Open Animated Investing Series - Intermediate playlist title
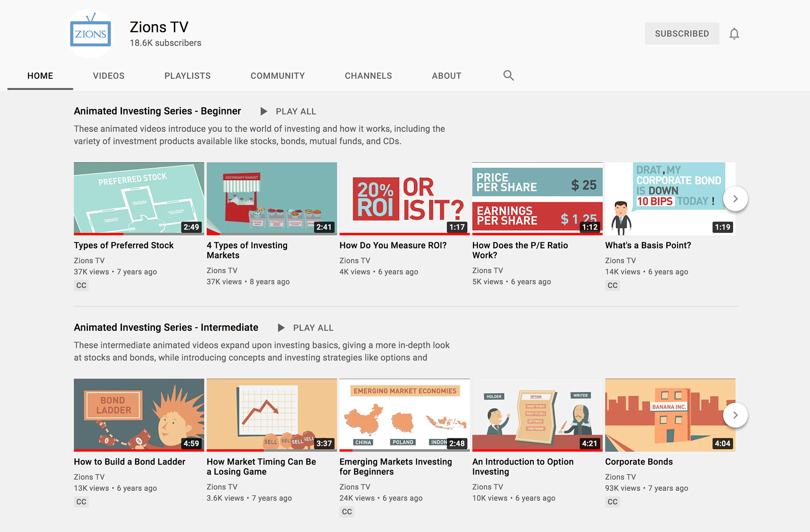Image resolution: width=810 pixels, height=532 pixels. [x=166, y=327]
